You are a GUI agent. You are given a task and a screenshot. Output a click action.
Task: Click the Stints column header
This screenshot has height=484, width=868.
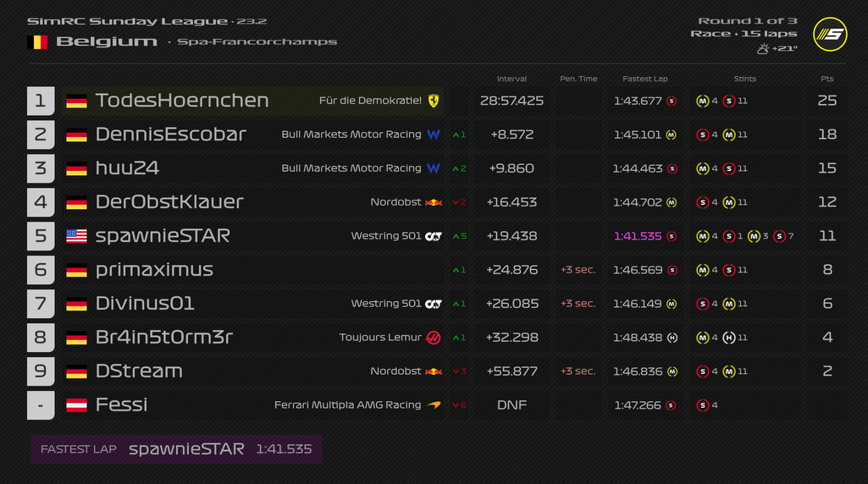click(745, 79)
